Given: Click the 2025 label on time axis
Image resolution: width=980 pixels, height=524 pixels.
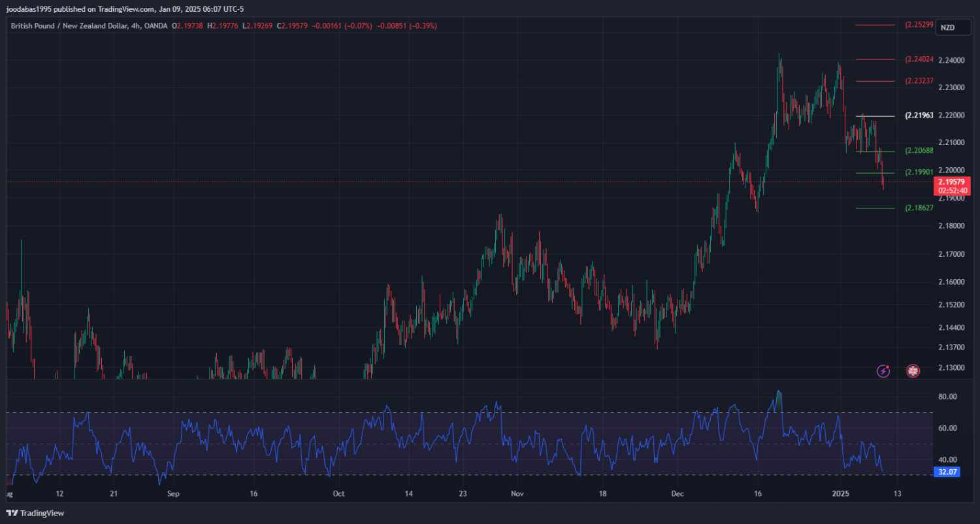Looking at the screenshot, I should point(841,494).
